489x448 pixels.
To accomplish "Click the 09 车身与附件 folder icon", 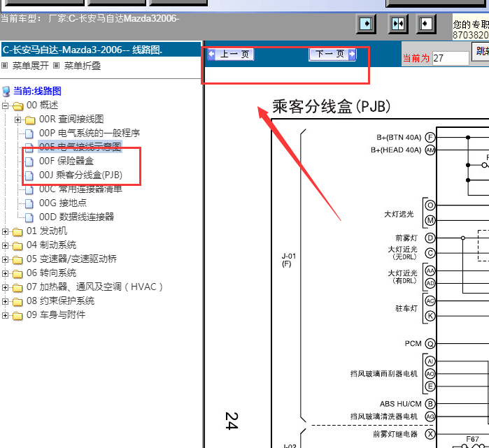I will tap(17, 316).
